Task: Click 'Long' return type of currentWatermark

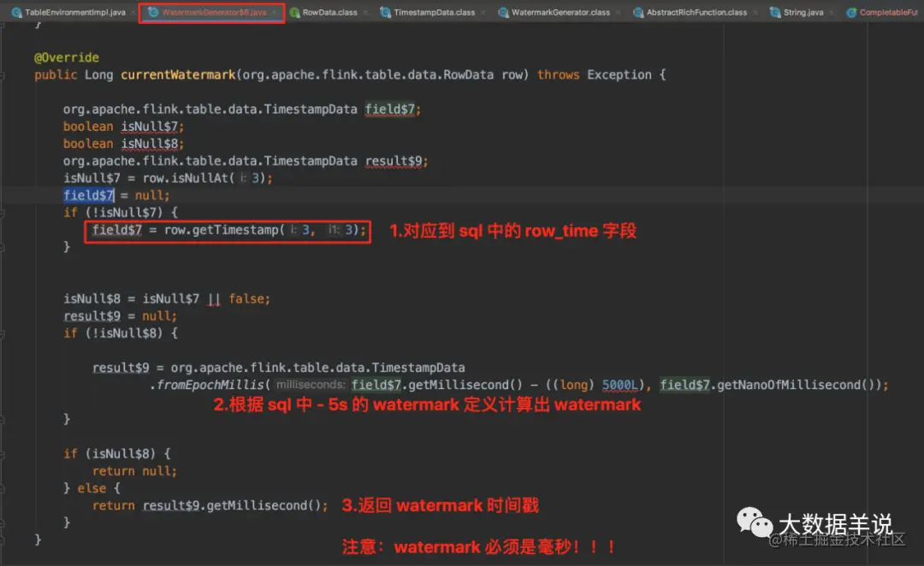Action: point(98,74)
